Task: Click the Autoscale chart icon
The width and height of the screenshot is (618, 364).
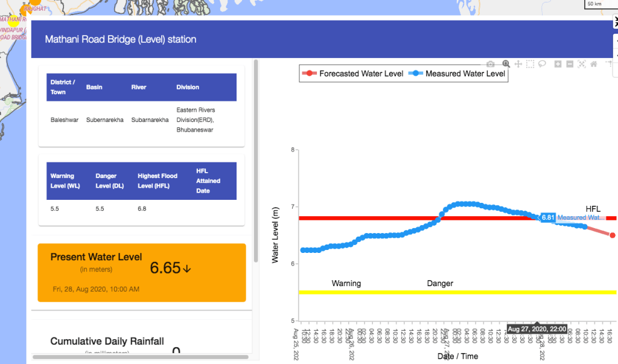Action: click(582, 64)
